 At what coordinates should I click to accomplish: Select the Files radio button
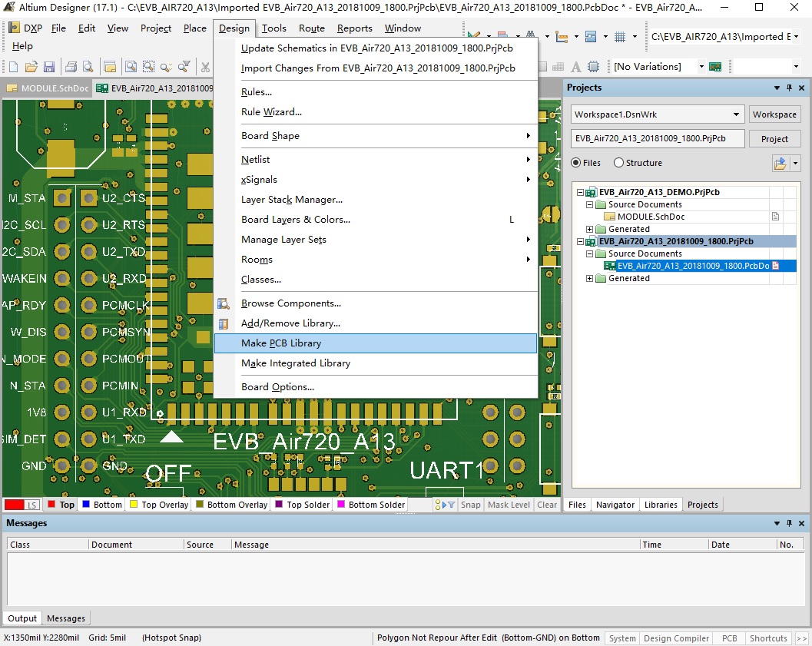[x=575, y=163]
